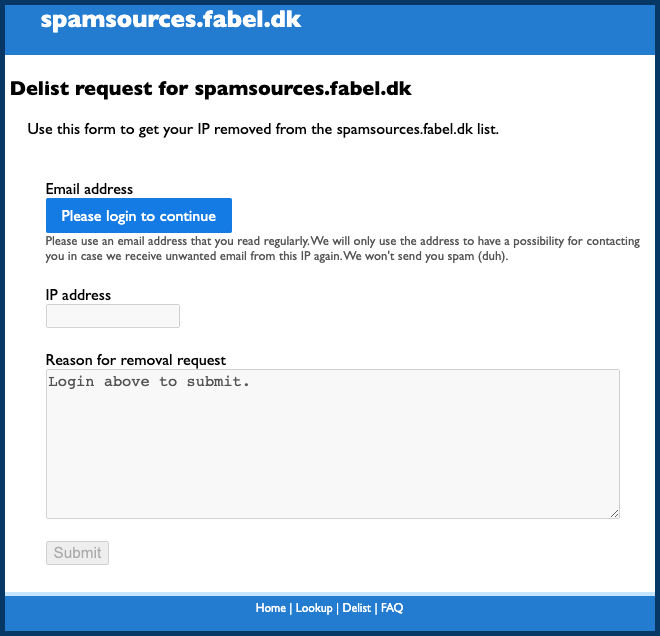Click inside the Reason for removal textarea

click(332, 444)
